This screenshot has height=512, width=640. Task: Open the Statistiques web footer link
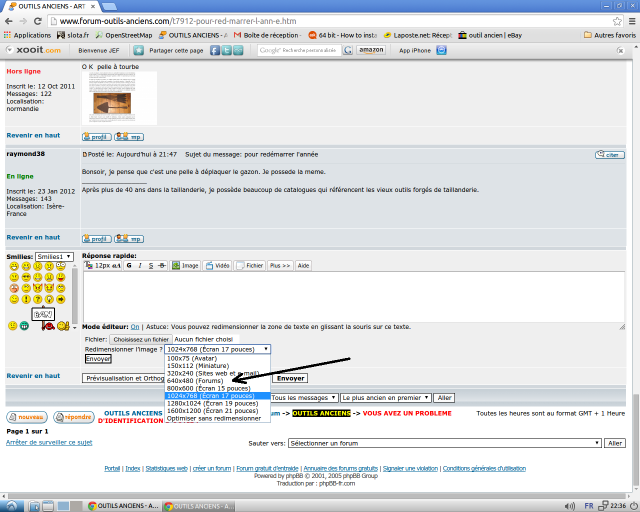pyautogui.click(x=167, y=468)
